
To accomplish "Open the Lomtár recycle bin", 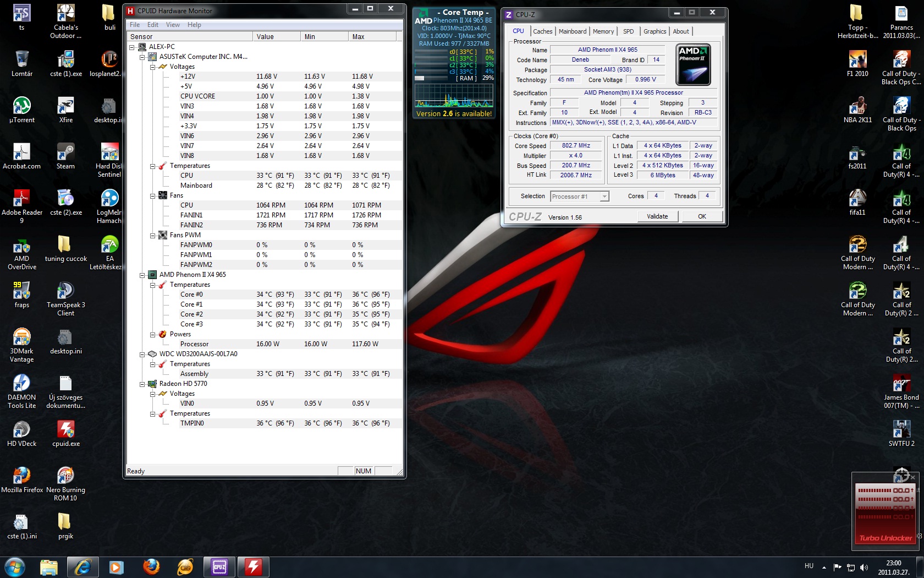I will pos(22,63).
